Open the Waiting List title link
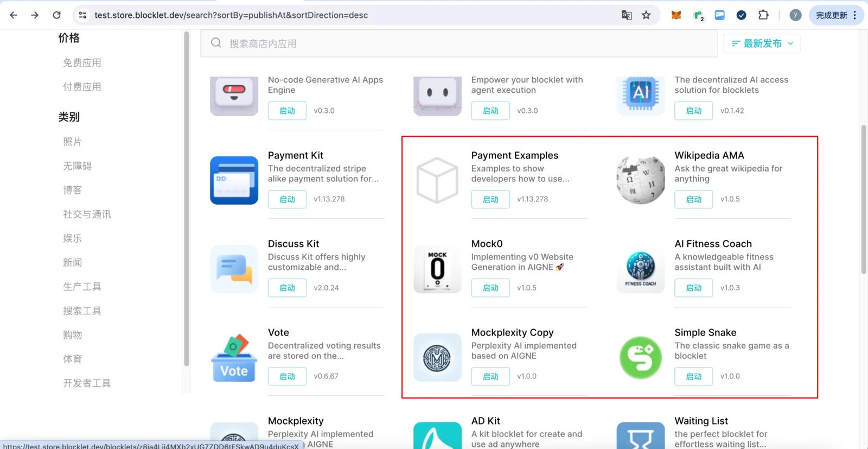This screenshot has height=449, width=868. (701, 421)
